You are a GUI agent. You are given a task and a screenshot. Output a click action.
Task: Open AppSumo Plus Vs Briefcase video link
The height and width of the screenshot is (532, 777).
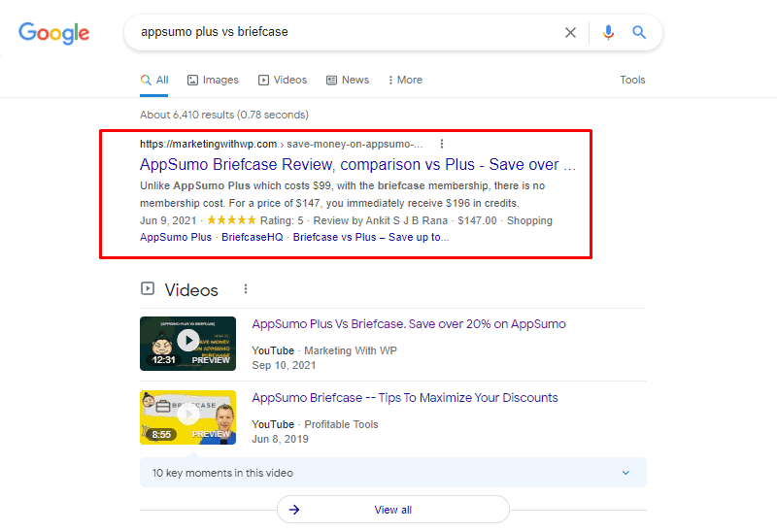click(x=409, y=324)
